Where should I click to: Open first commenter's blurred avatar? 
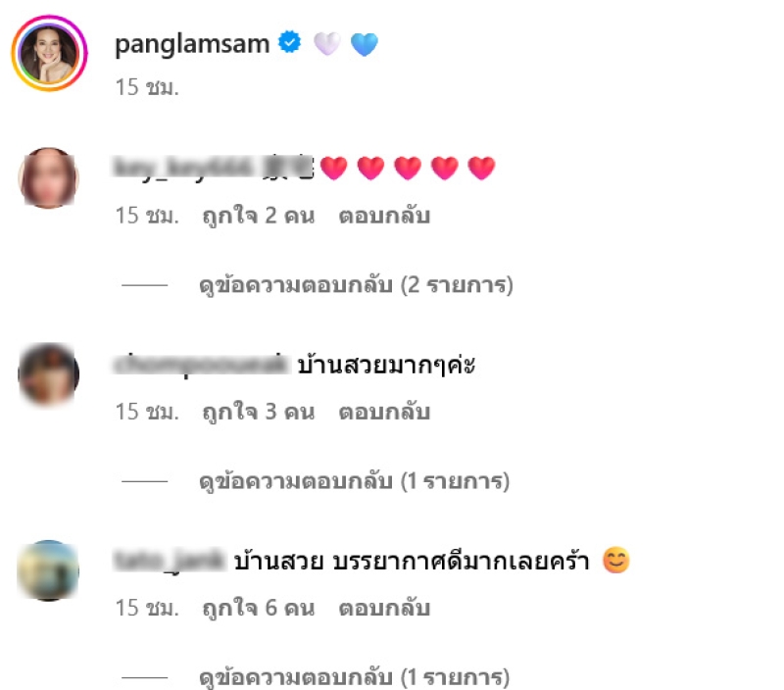(48, 178)
